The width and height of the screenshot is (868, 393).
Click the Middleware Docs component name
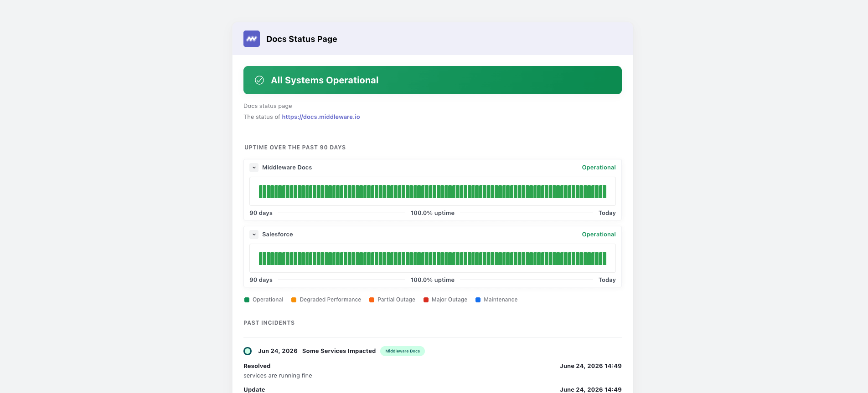287,168
